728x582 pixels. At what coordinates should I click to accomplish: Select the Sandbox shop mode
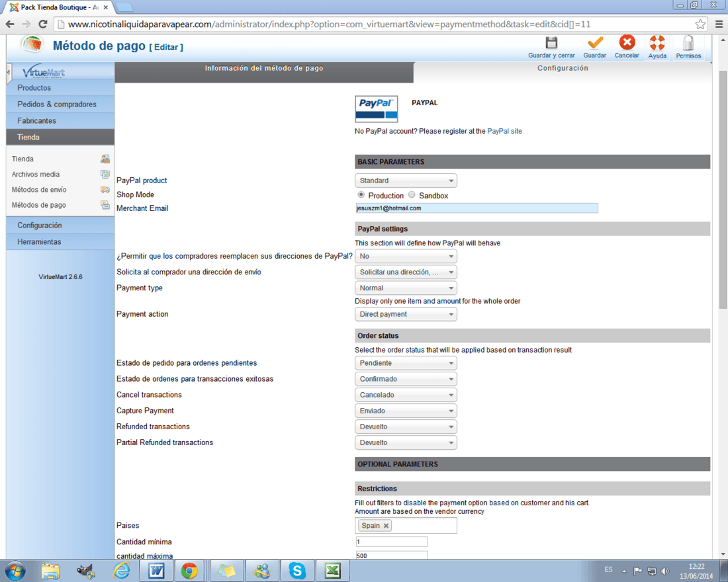coord(412,195)
